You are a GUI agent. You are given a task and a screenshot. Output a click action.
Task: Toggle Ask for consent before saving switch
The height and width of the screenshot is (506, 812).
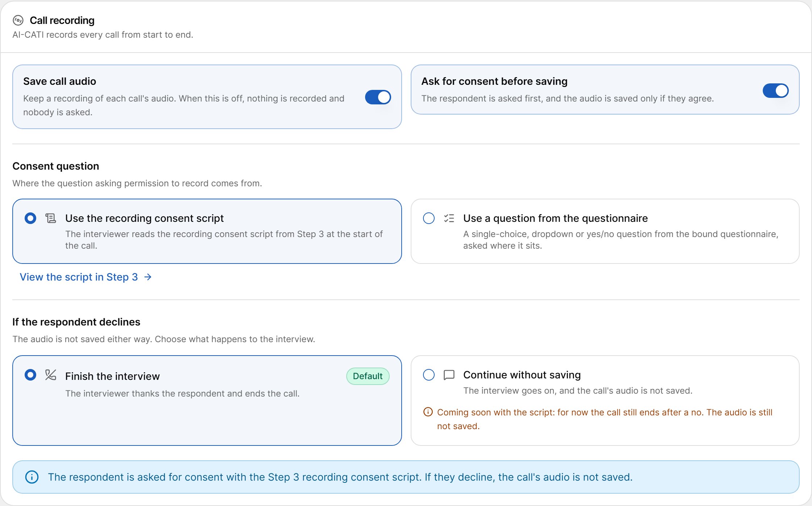click(775, 91)
